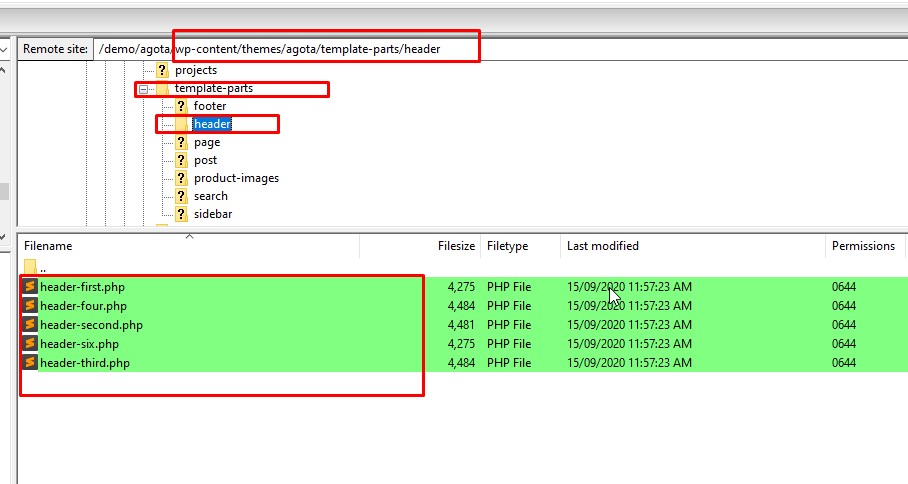Sort files by Filesize column header
Image resolution: width=908 pixels, height=484 pixels.
pos(455,246)
